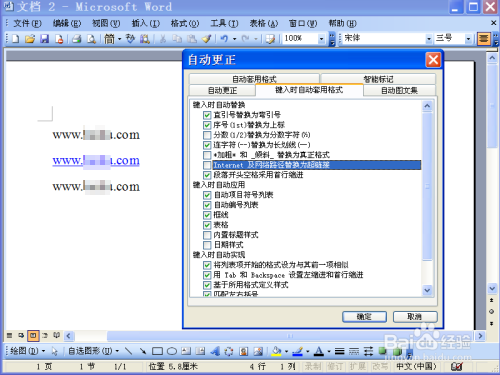The image size is (500, 375).
Task: Enable Internet 及网络路径替换为超链接 checkbox
Action: (207, 165)
